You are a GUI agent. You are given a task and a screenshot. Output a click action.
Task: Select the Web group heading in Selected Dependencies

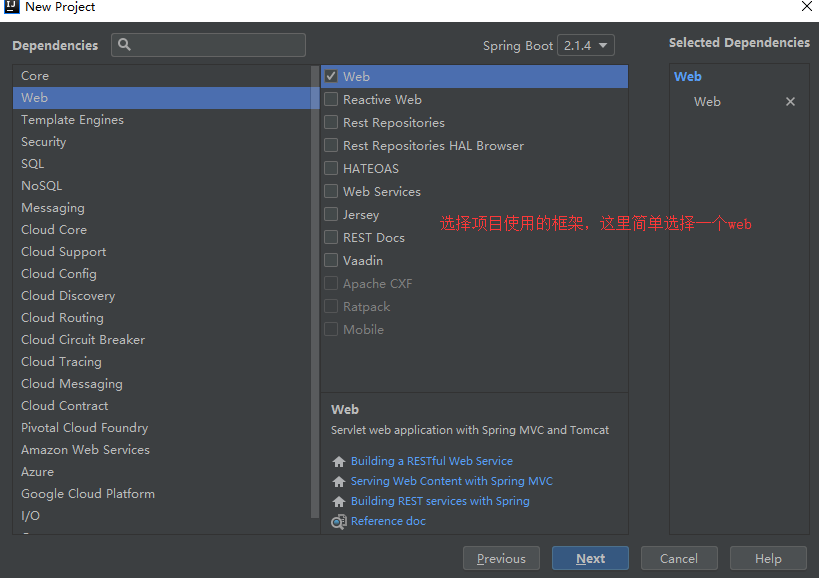click(687, 76)
